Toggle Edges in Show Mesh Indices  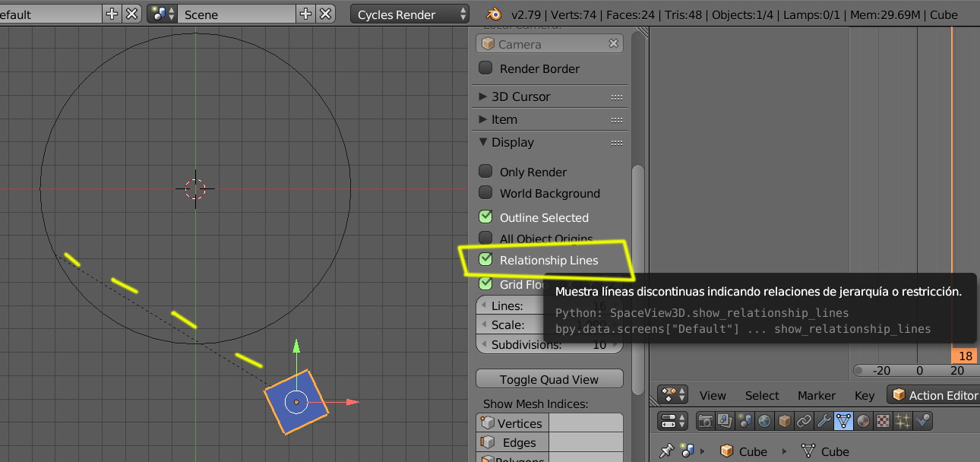tap(513, 442)
